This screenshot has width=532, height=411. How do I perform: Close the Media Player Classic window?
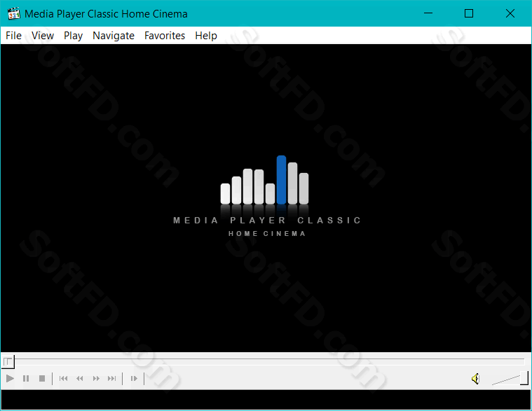(x=510, y=13)
